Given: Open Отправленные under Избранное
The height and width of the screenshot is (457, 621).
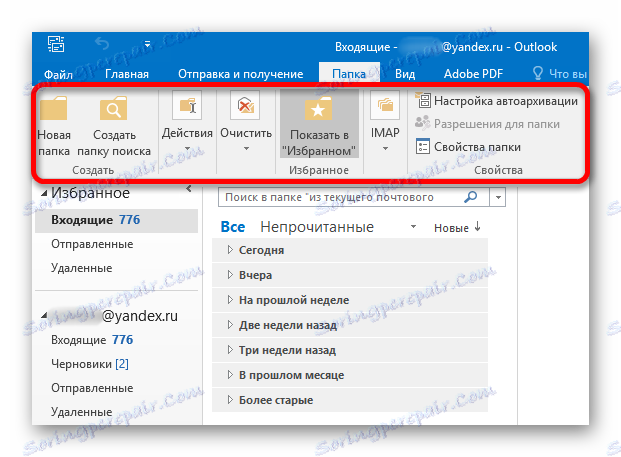Looking at the screenshot, I should pos(92,244).
